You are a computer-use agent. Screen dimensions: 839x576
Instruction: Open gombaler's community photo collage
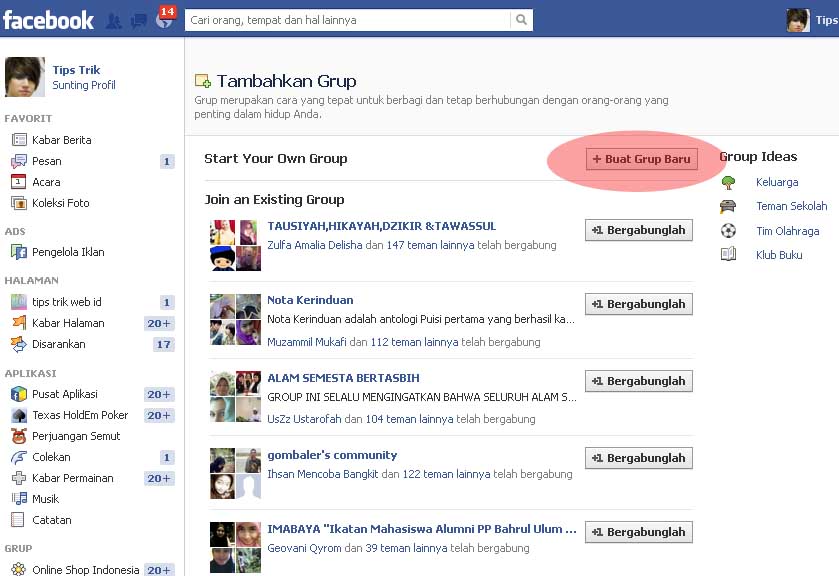(235, 473)
